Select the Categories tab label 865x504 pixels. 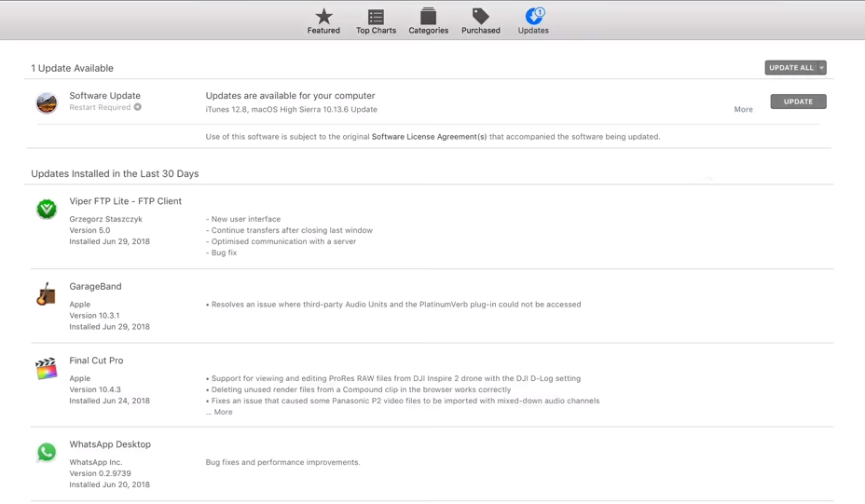tap(428, 31)
